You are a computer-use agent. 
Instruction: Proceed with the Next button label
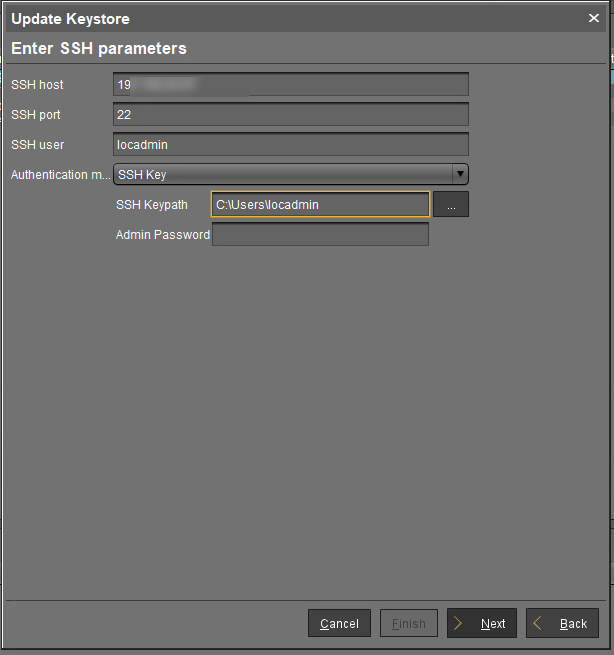point(493,624)
